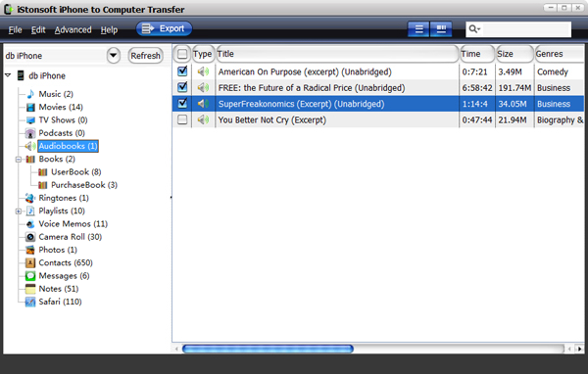Open the Edit menu
This screenshot has height=374, width=588.
click(x=38, y=29)
